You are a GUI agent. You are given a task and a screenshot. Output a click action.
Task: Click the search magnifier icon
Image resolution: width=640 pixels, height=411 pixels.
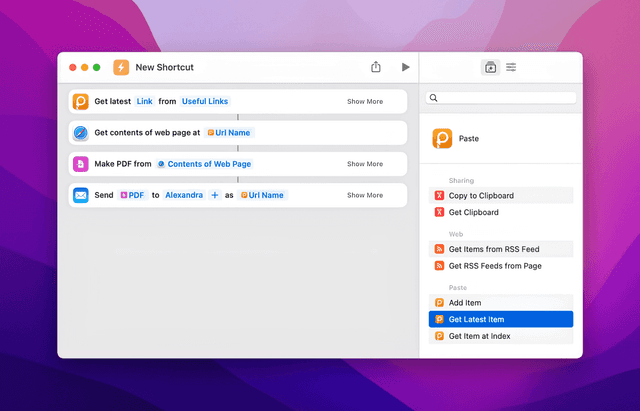click(433, 98)
